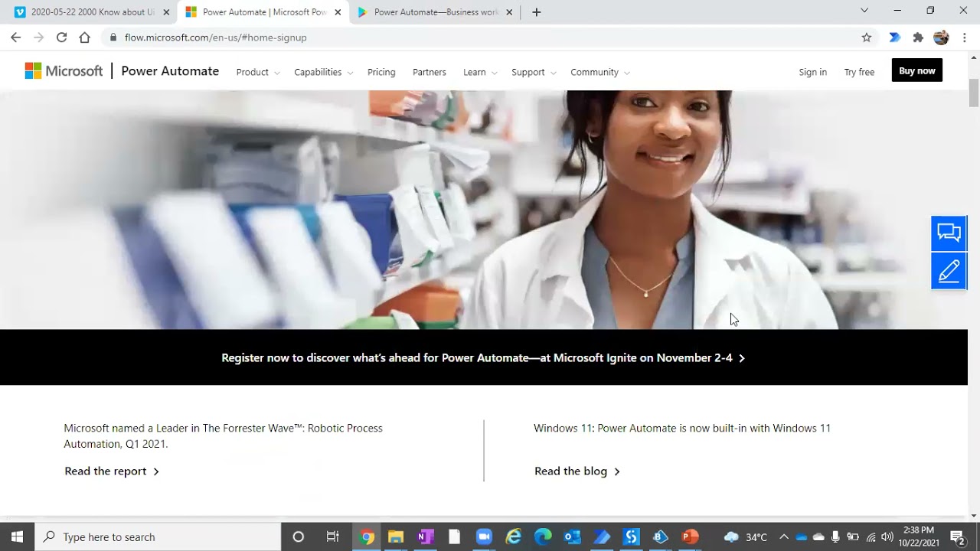Open the weather 34°C widget
Screen dimensions: 980x551
click(x=745, y=536)
